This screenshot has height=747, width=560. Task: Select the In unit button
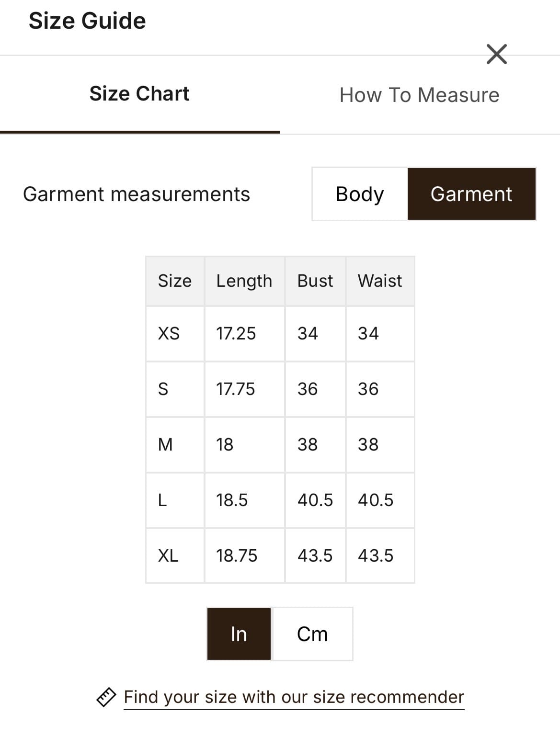(x=239, y=634)
